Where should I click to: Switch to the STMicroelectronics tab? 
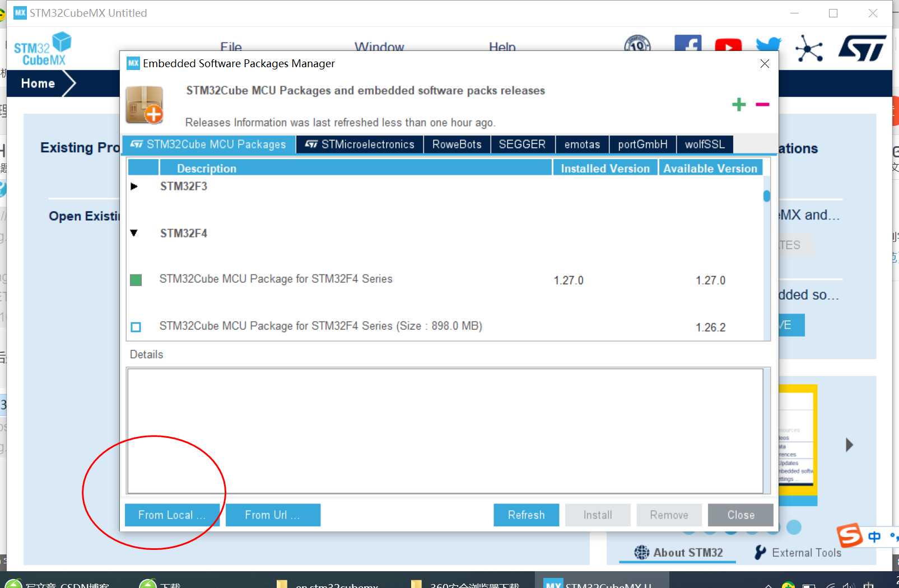(360, 144)
